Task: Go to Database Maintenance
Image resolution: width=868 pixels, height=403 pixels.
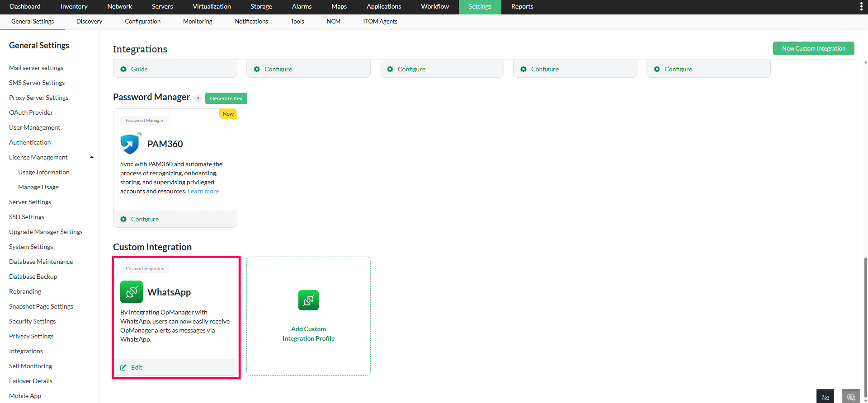Action: click(x=41, y=262)
